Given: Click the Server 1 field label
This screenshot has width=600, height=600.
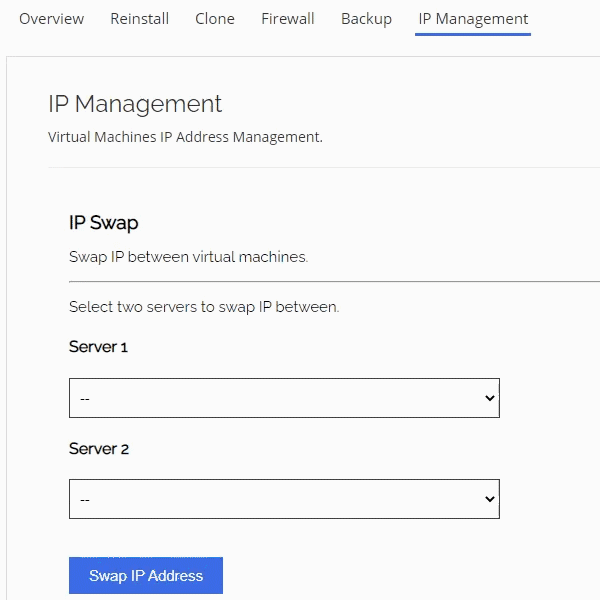Looking at the screenshot, I should (x=98, y=347).
